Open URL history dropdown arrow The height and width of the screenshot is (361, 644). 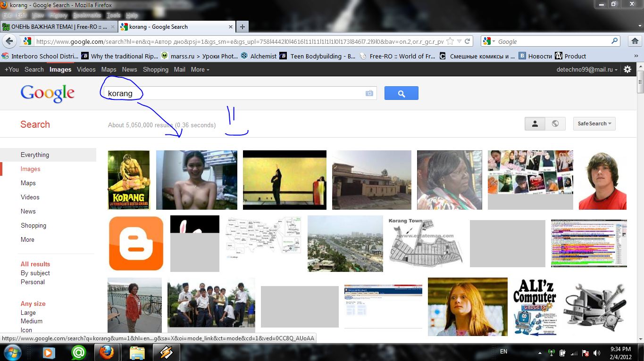point(459,41)
